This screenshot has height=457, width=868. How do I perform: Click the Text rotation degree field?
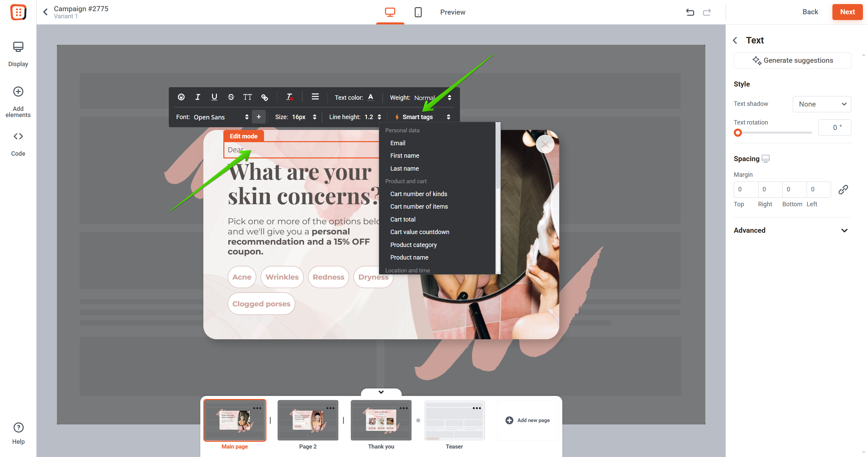[834, 128]
